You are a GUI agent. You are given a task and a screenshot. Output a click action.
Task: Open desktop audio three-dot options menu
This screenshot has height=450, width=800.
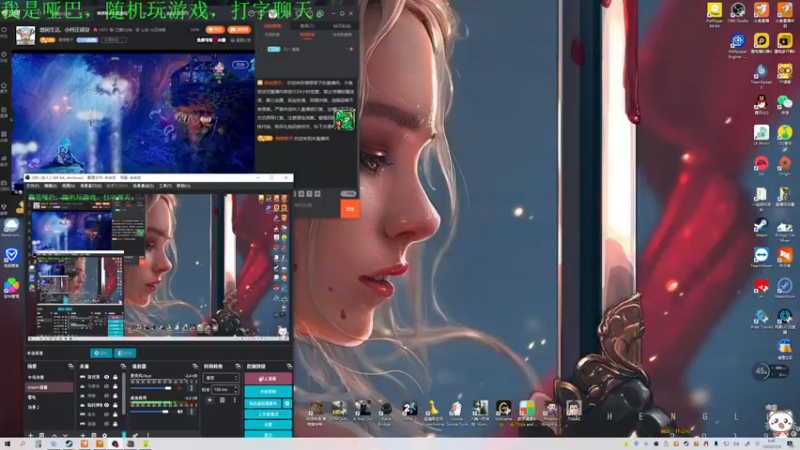(192, 412)
